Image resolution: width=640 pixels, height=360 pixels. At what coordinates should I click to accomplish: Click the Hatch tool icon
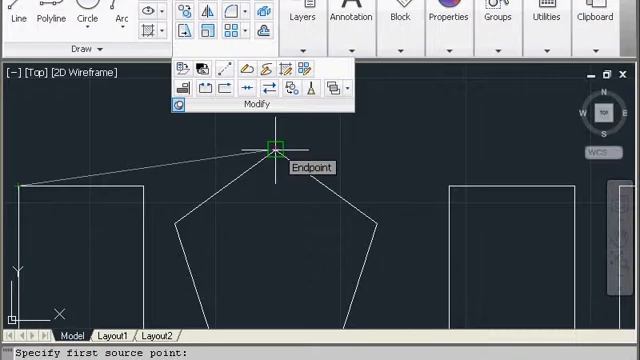(148, 30)
